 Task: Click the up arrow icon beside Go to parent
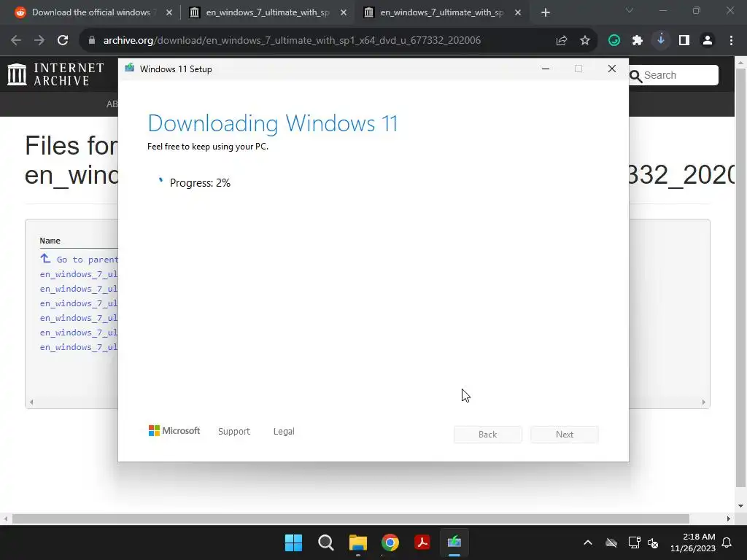point(45,259)
